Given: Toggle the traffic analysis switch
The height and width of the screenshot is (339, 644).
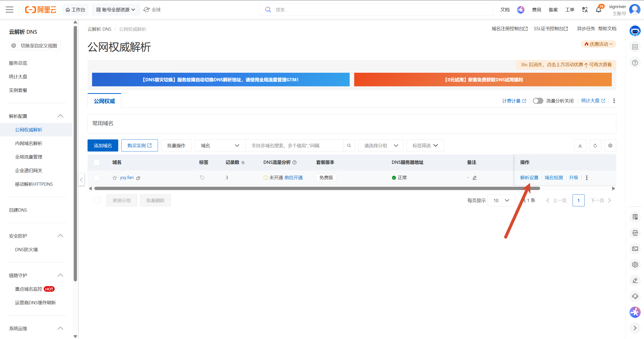Looking at the screenshot, I should pyautogui.click(x=538, y=101).
